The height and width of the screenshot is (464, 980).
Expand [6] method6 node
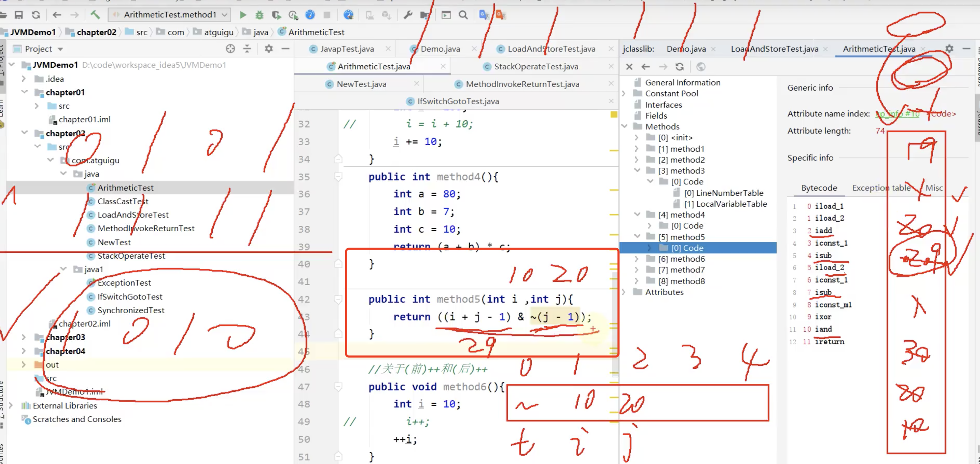pyautogui.click(x=637, y=259)
